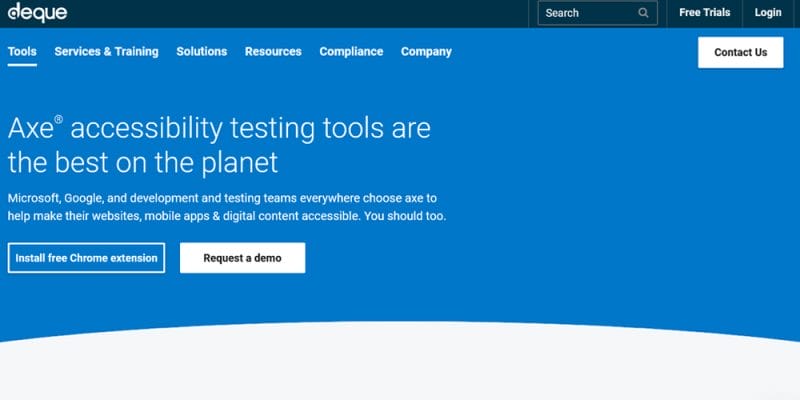Click the white underline beneath Tools

click(x=22, y=65)
